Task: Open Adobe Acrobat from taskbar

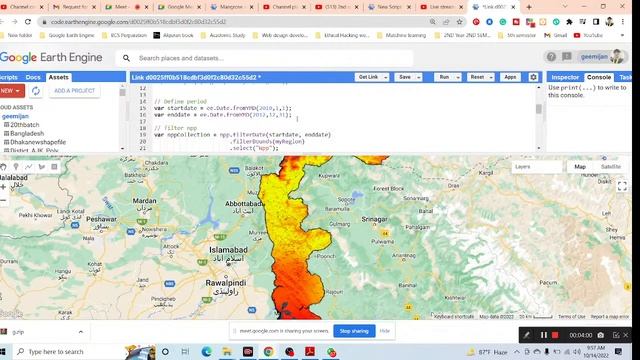Action: 310,351
